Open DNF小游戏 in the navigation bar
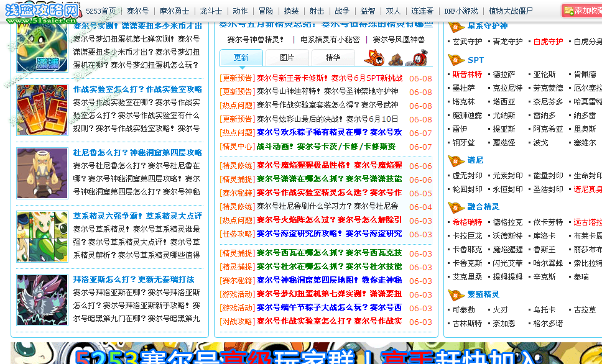602x364 pixels. (x=461, y=11)
